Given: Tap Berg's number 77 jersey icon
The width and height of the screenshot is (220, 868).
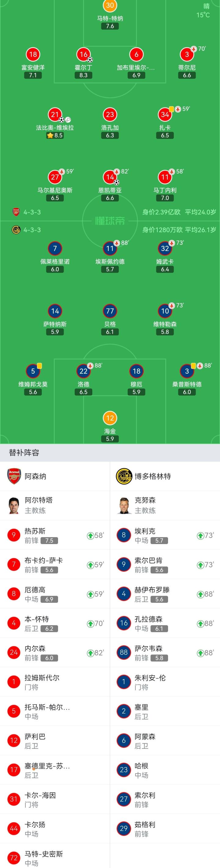Looking at the screenshot, I should (110, 311).
